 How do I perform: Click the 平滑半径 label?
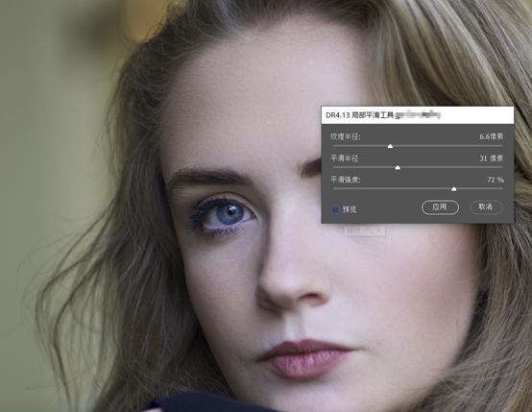(x=345, y=158)
